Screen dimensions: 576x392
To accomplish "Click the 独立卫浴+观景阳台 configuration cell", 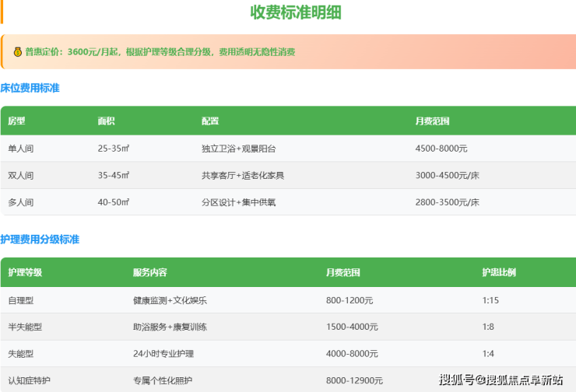I will [x=238, y=149].
